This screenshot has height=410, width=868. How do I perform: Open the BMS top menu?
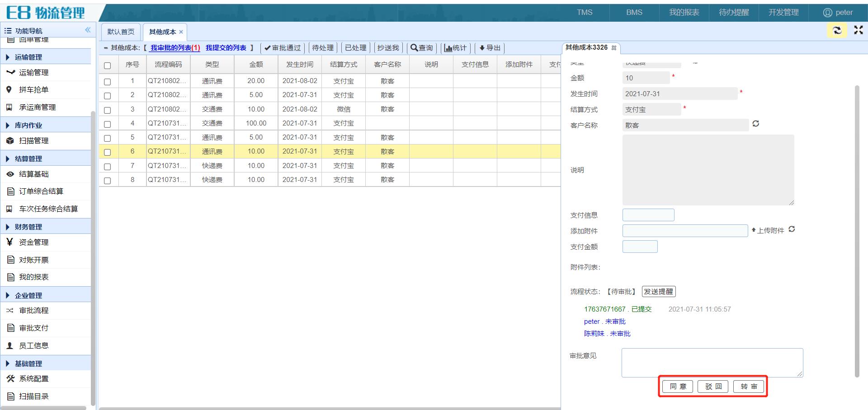(x=634, y=13)
